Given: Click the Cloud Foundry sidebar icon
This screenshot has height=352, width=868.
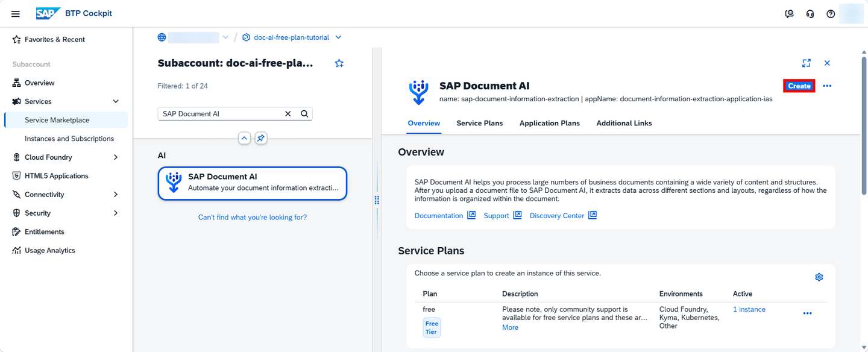Looking at the screenshot, I should click(17, 157).
